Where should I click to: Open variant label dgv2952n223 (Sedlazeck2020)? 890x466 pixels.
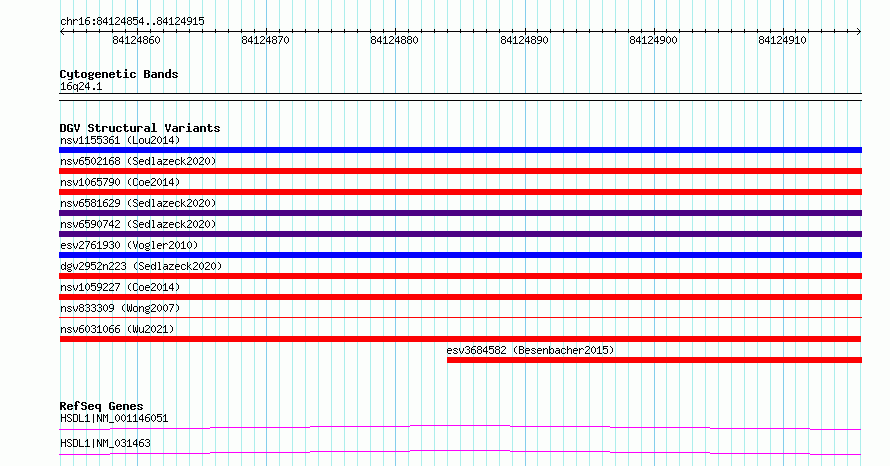141,266
